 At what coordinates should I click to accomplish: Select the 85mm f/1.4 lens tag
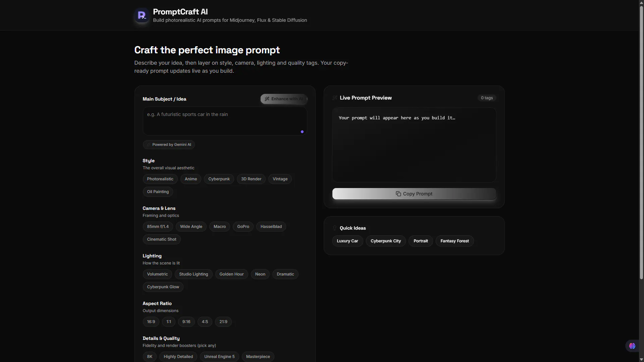[158, 227]
